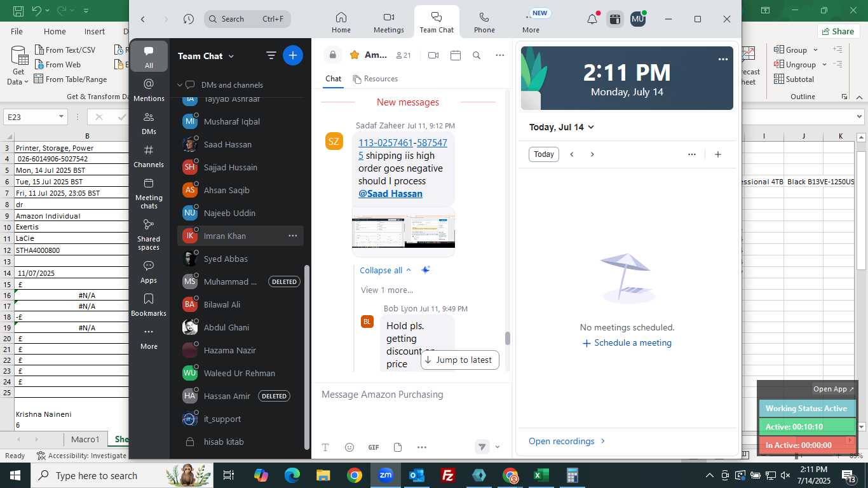Open the chat list filter icon
Screen dimensions: 868x488
(271, 56)
